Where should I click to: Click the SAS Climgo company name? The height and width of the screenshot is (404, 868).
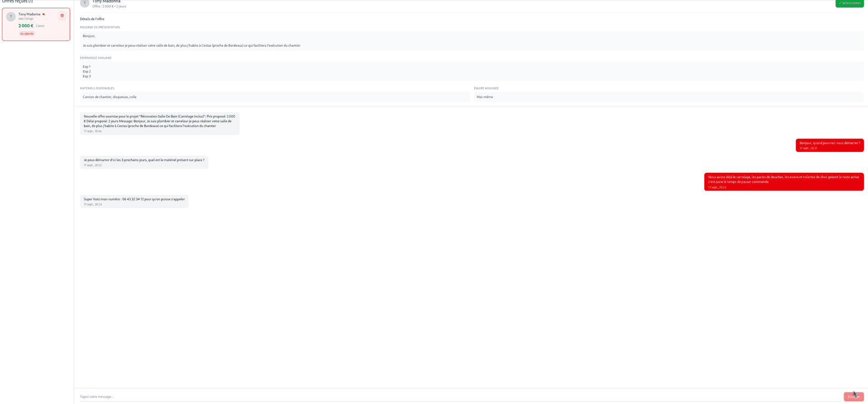coord(26,19)
